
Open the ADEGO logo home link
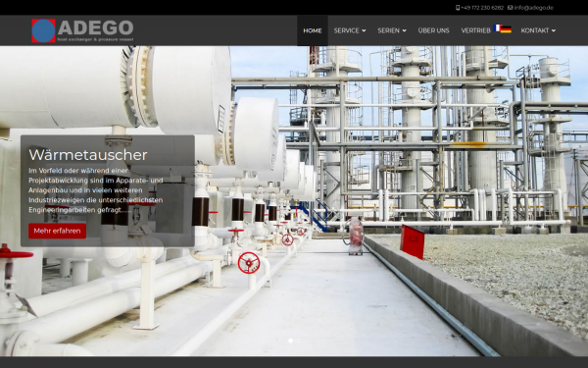[82, 30]
